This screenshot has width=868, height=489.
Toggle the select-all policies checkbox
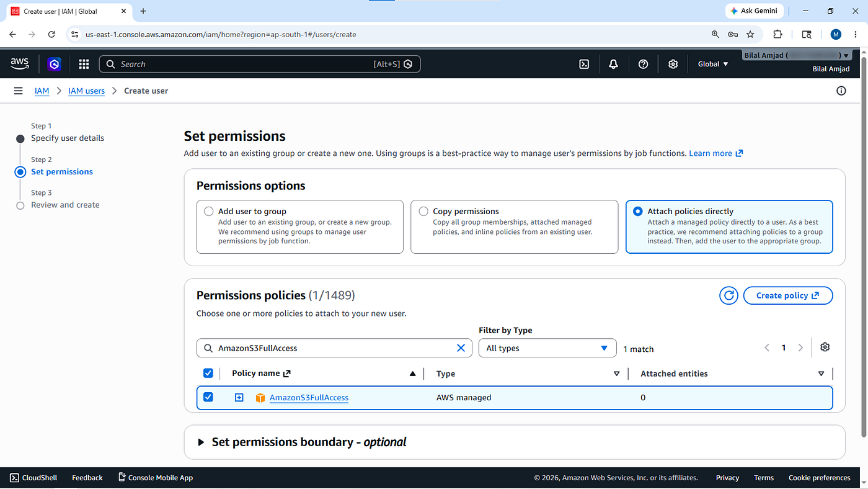pyautogui.click(x=208, y=373)
